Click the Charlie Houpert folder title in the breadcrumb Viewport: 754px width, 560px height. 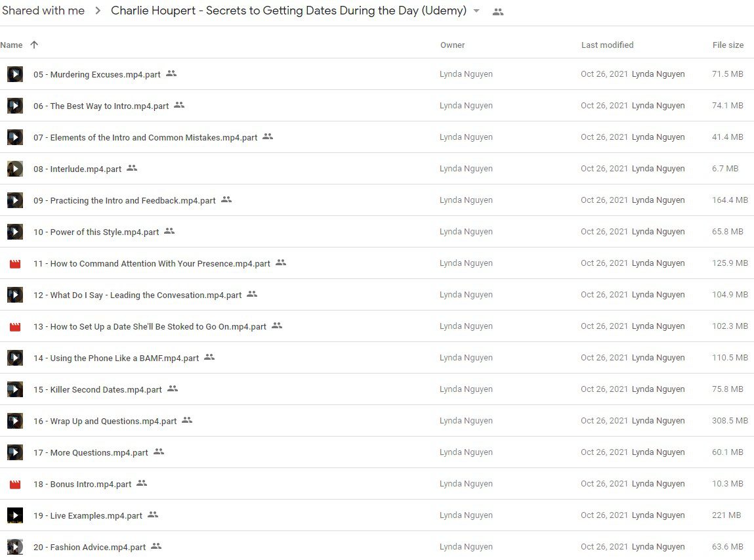(x=289, y=11)
